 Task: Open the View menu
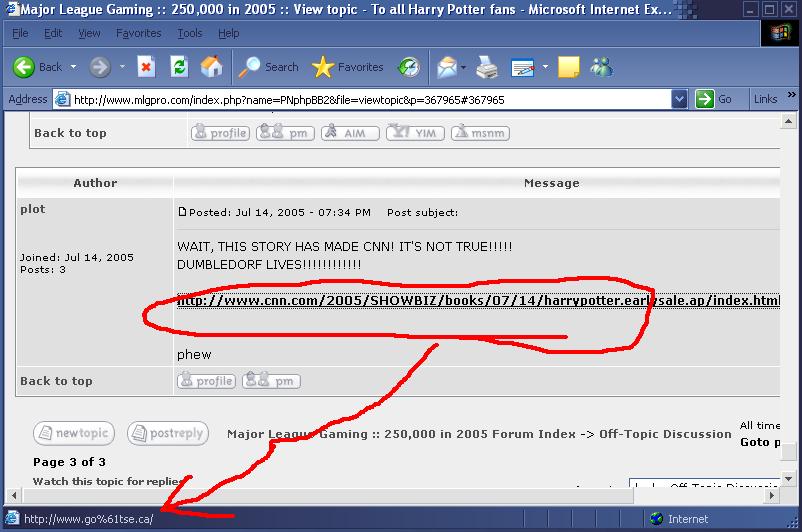90,33
